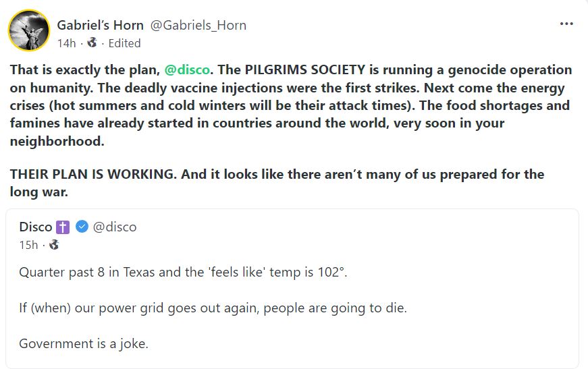Click Gabriel's Horn profile avatar
The image size is (588, 369).
point(29,30)
